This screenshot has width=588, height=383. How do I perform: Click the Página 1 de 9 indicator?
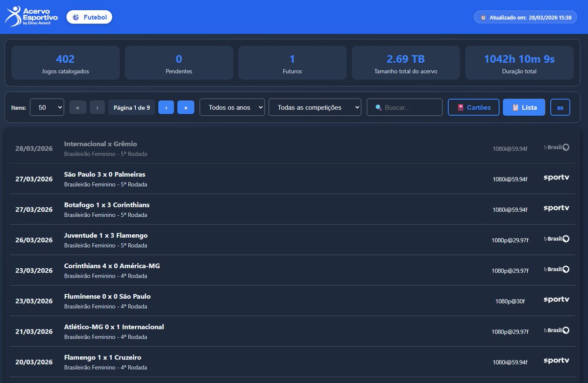tap(132, 107)
